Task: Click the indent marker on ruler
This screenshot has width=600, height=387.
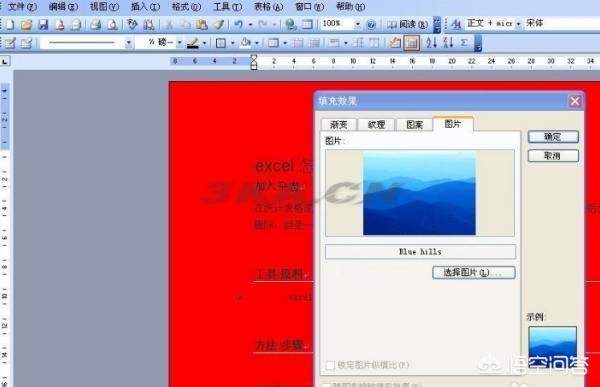Action: 253,62
